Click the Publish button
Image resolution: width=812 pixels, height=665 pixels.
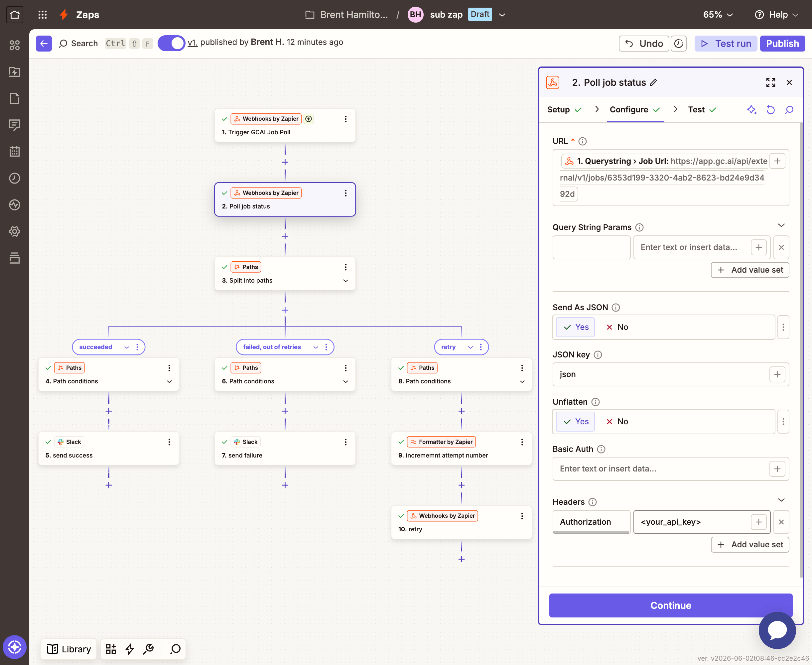(x=782, y=43)
